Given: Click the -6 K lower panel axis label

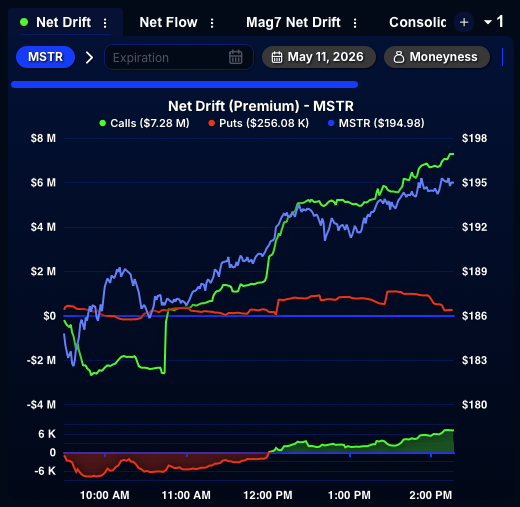Looking at the screenshot, I should (45, 471).
